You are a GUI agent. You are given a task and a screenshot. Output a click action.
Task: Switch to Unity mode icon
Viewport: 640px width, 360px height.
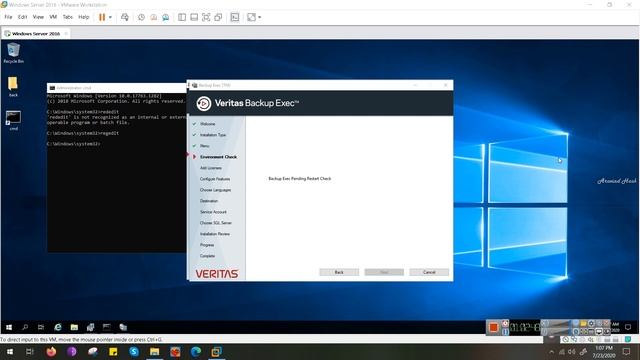[x=218, y=17]
